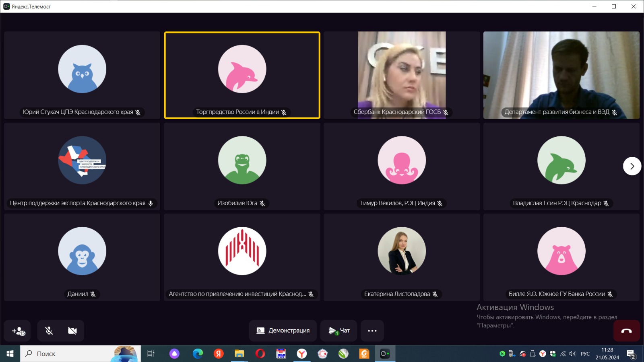Switch input language via РУС indicator

pos(585,354)
